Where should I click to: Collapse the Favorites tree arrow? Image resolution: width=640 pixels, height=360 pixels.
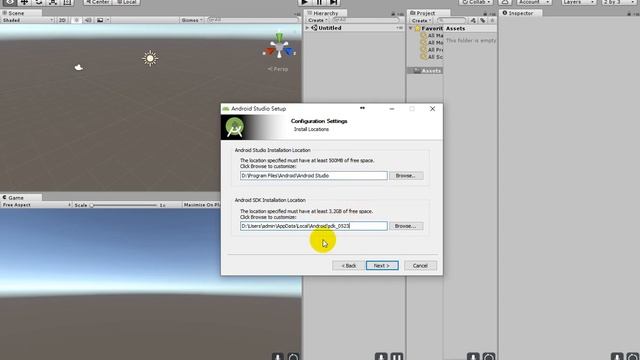[411, 28]
